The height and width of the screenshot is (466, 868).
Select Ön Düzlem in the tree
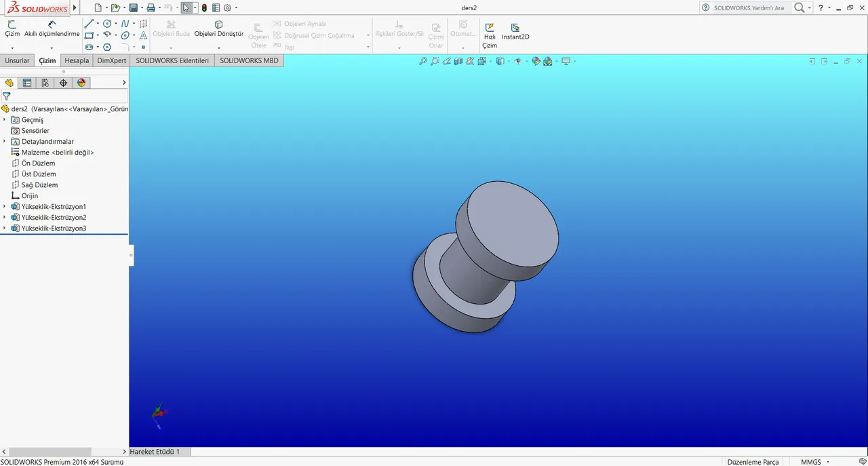tap(38, 163)
